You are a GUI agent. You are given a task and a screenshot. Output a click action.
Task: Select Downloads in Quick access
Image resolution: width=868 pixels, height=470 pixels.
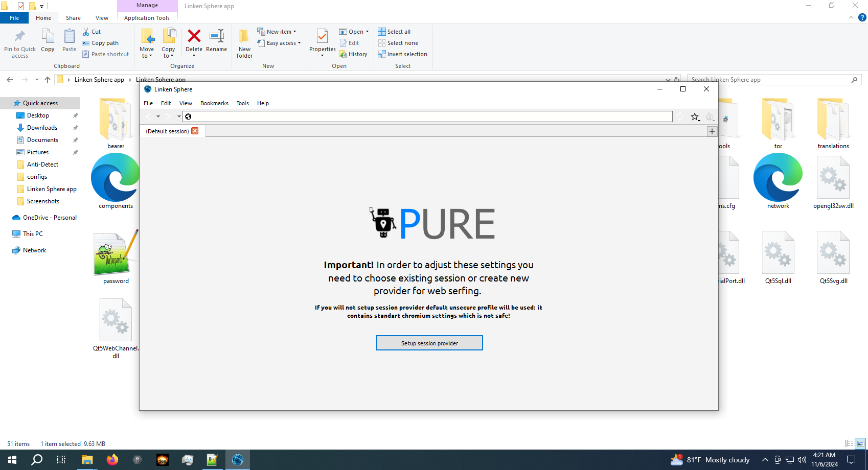(42, 128)
